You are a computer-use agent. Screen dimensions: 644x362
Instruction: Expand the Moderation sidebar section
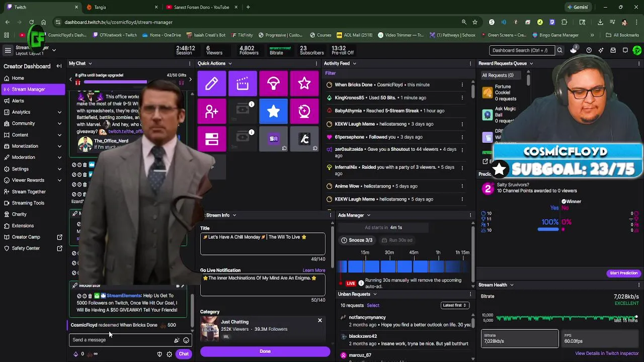[x=59, y=157]
